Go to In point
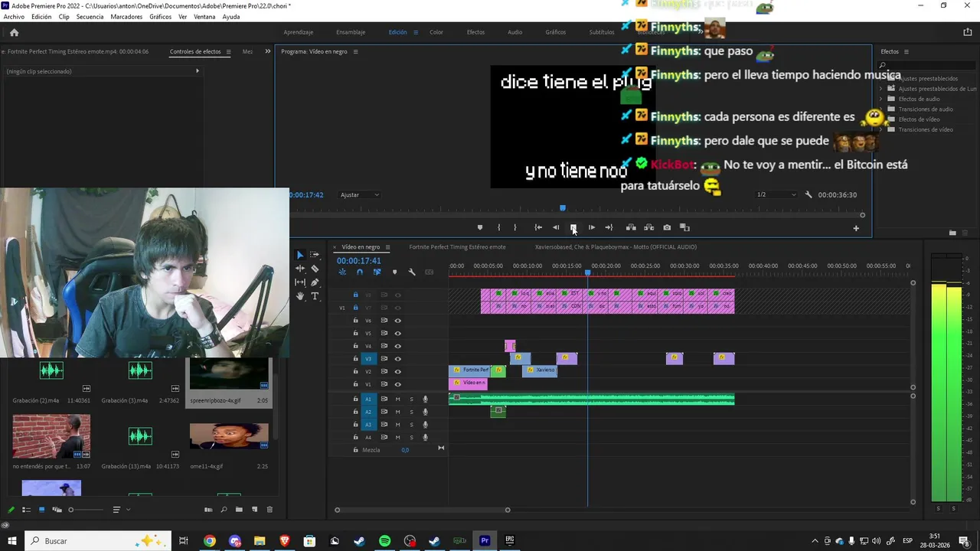Screen dimensions: 980x551 (x=538, y=227)
